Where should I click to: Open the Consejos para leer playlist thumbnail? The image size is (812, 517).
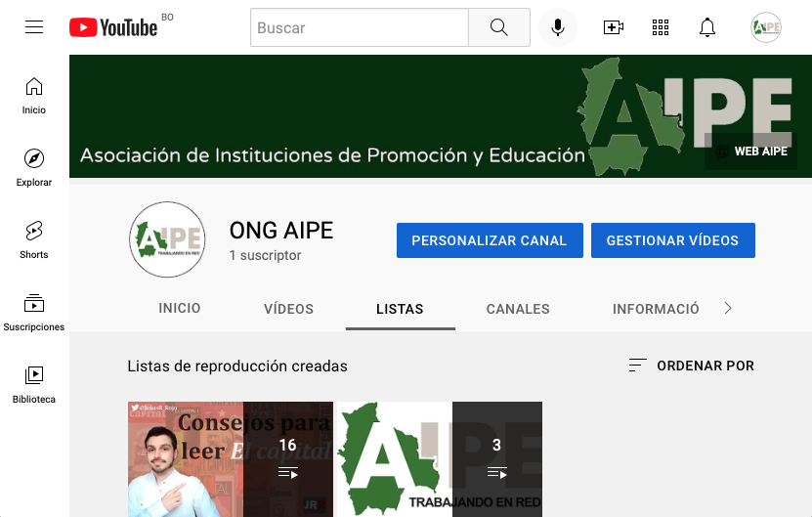(x=230, y=458)
